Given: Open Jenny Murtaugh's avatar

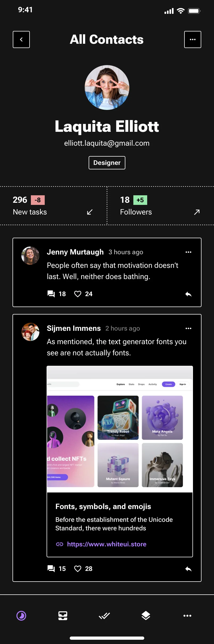Looking at the screenshot, I should (30, 256).
